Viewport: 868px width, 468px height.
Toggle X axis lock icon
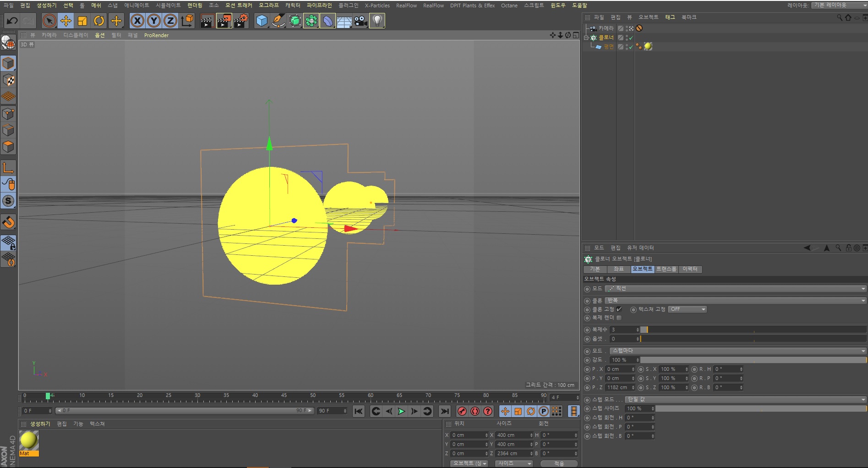tap(137, 21)
